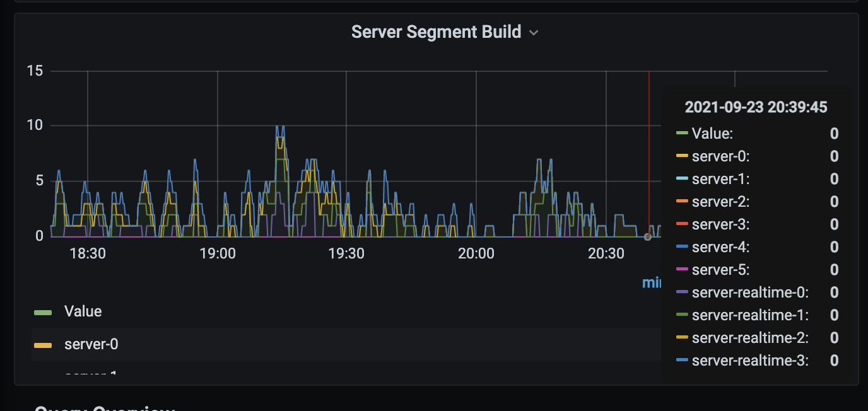Click the 19:00 time axis label
Viewport: 868px width, 411px height.
coord(218,253)
